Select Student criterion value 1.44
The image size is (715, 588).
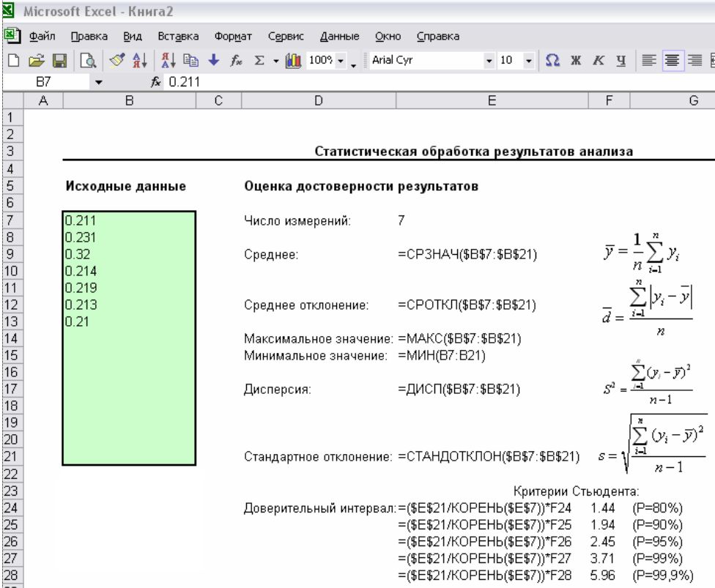click(610, 508)
